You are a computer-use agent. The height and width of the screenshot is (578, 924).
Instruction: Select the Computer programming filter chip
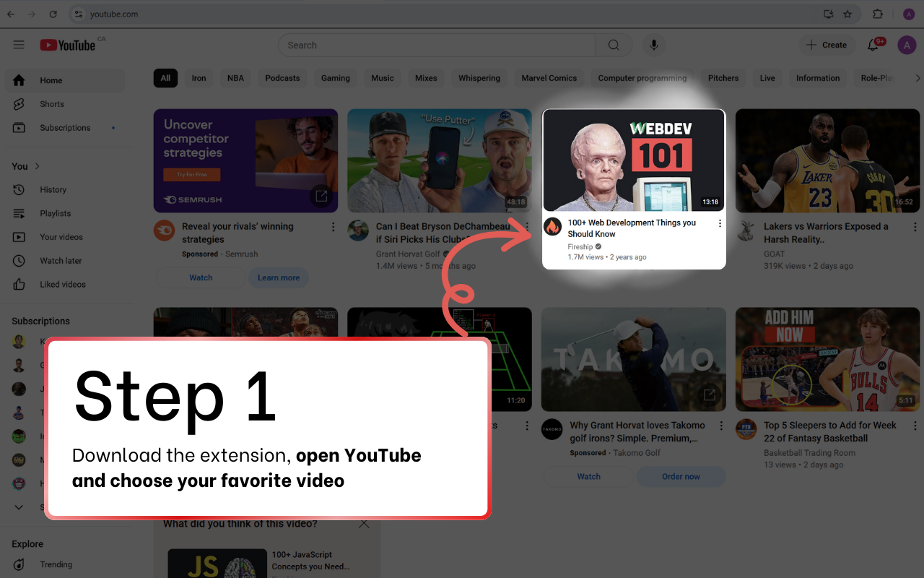click(x=642, y=78)
